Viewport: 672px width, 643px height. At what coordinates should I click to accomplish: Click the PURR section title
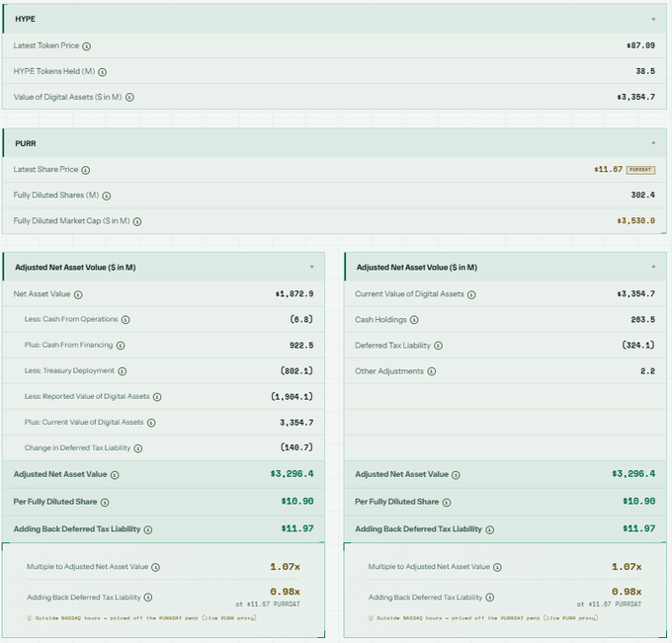[x=26, y=143]
